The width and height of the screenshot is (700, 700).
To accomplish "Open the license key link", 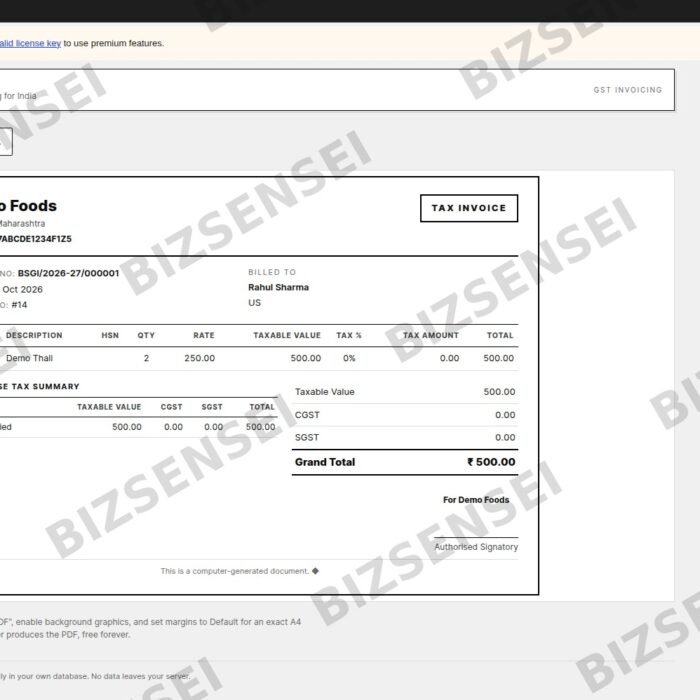I will (30, 43).
